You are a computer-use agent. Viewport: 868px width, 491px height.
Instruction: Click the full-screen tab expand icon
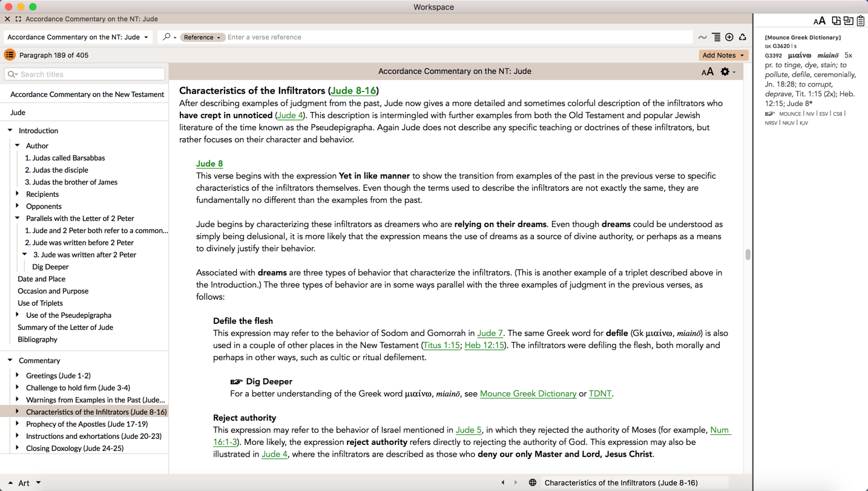[x=18, y=19]
